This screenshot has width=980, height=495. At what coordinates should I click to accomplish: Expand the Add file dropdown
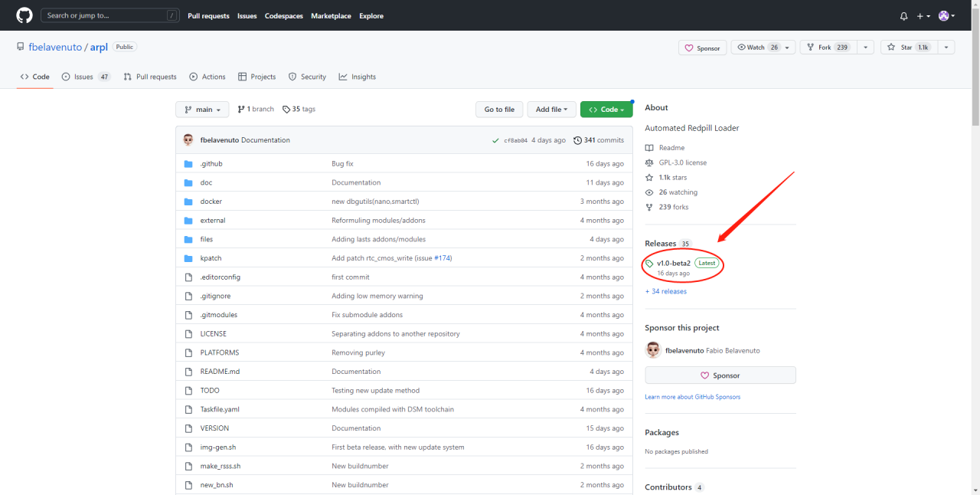[551, 110]
